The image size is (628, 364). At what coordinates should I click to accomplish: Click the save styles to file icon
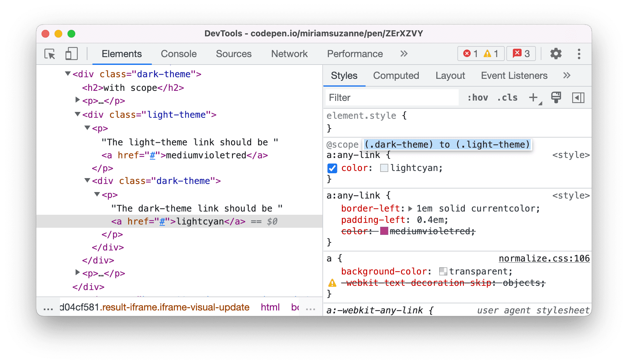click(x=556, y=97)
